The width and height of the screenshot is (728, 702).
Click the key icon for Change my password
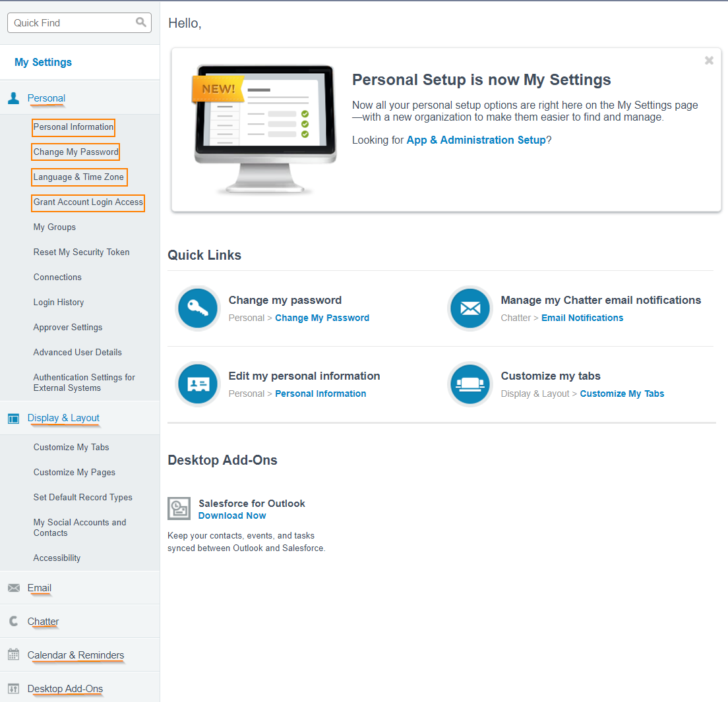coord(198,308)
